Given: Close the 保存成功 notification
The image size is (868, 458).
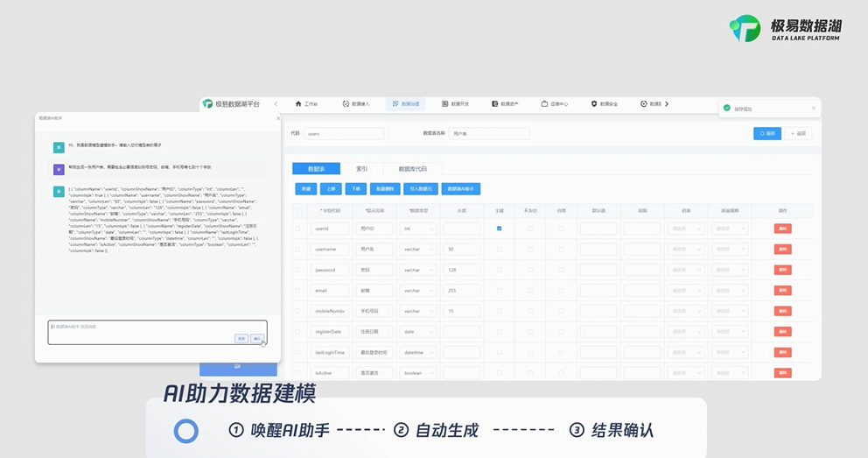Looking at the screenshot, I should pyautogui.click(x=813, y=109).
